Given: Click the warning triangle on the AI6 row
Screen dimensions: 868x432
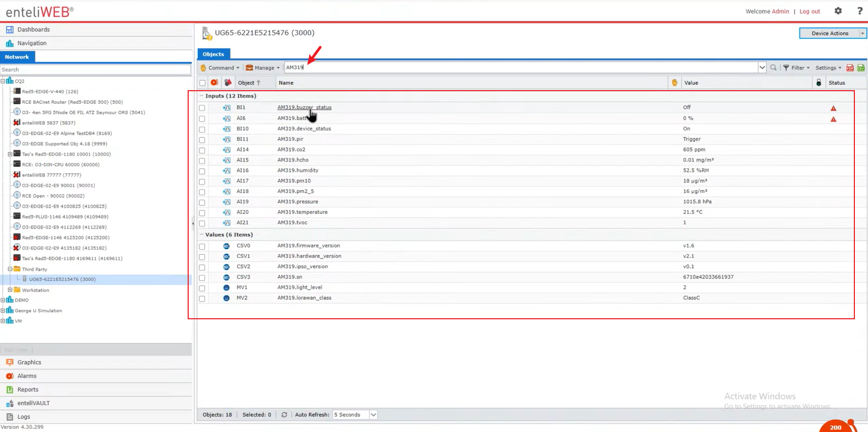Looking at the screenshot, I should coord(833,119).
